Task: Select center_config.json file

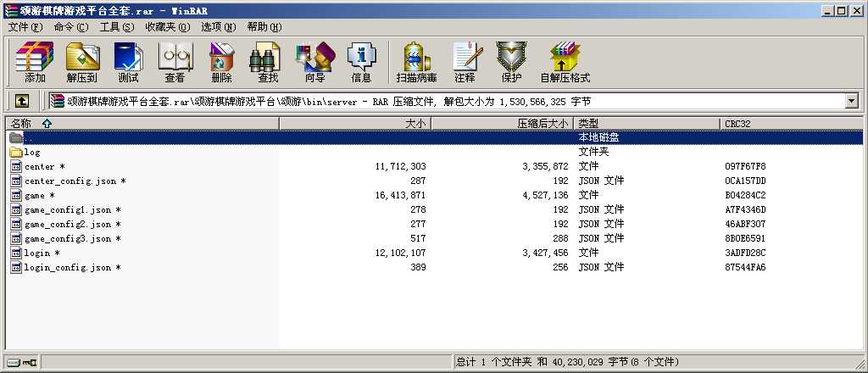Action: tap(75, 181)
